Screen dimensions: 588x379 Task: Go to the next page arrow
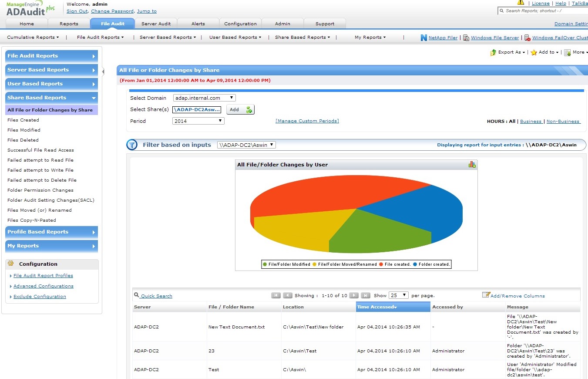[x=354, y=295]
